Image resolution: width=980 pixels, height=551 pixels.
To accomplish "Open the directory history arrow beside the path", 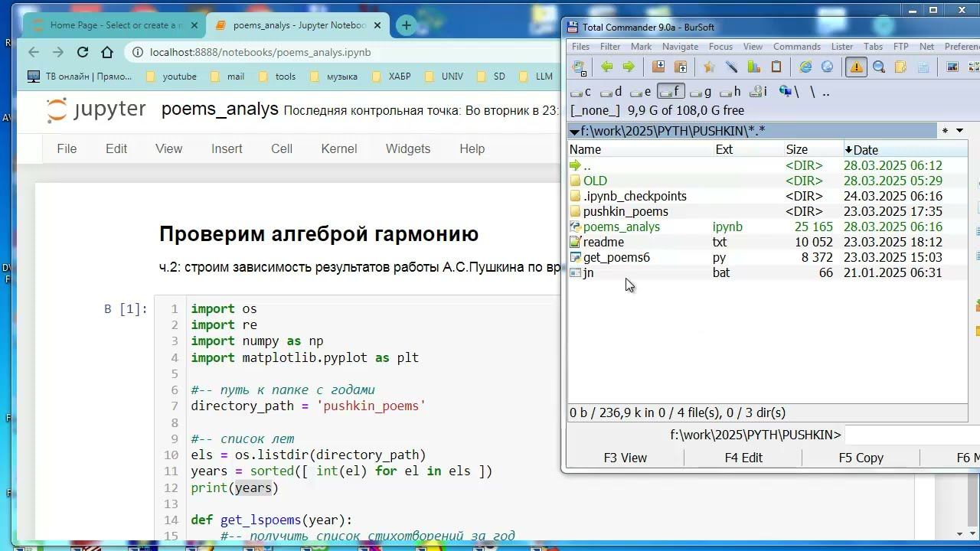I will [959, 131].
